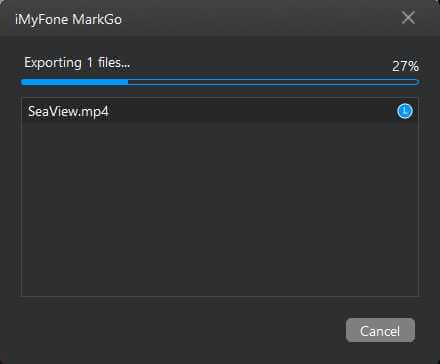Select the SeaView.mp4 file name
Image resolution: width=440 pixels, height=364 pixels.
point(68,111)
